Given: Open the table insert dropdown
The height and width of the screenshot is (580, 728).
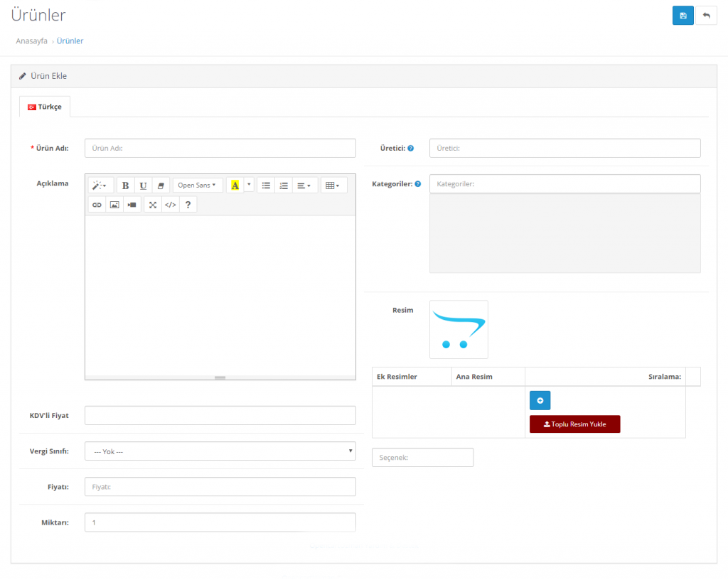Looking at the screenshot, I should (333, 186).
